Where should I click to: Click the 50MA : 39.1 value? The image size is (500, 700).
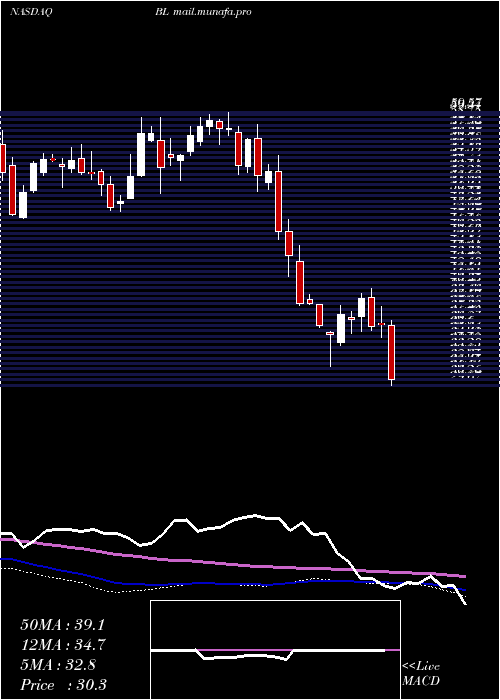(x=62, y=625)
